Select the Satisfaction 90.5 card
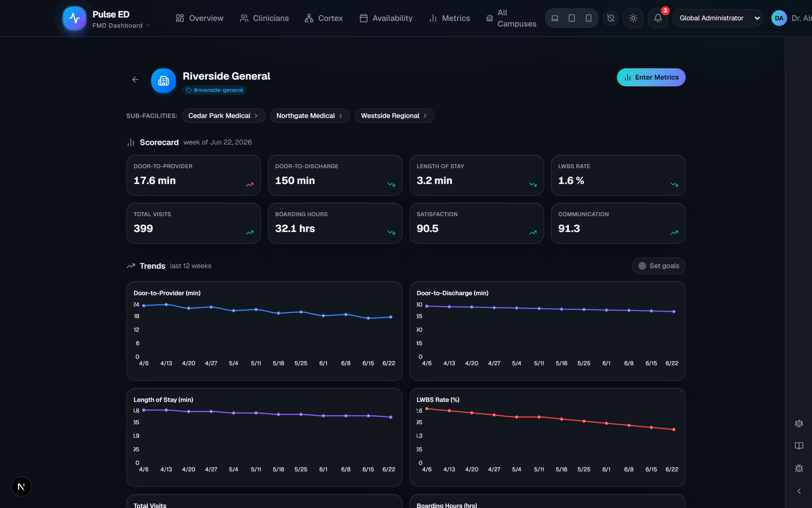Viewport: 812px width, 508px height. tap(476, 223)
